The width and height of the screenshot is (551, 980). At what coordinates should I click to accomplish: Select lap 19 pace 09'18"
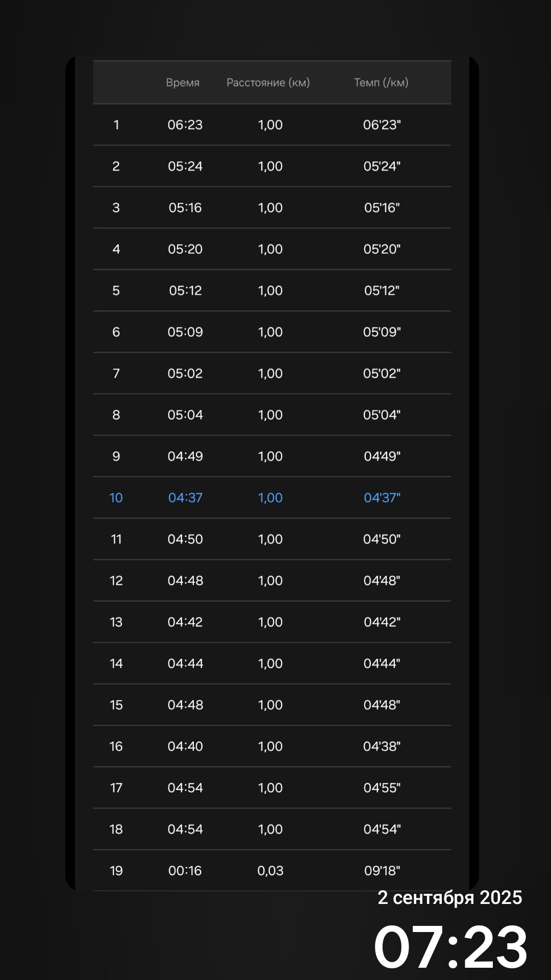tap(382, 871)
